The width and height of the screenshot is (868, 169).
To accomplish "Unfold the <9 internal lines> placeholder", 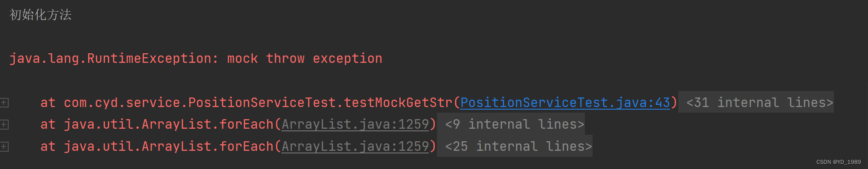I will [x=511, y=124].
